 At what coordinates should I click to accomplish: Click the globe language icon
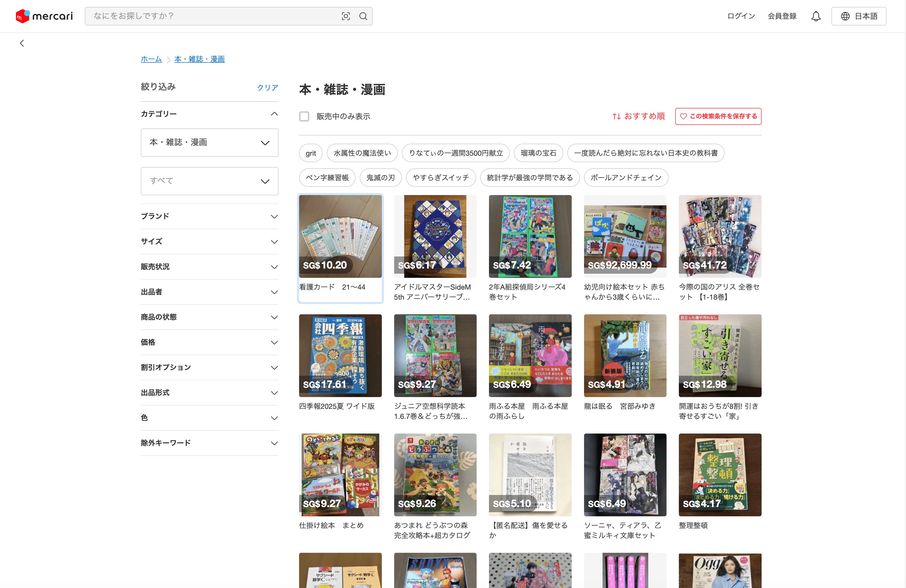(x=845, y=16)
